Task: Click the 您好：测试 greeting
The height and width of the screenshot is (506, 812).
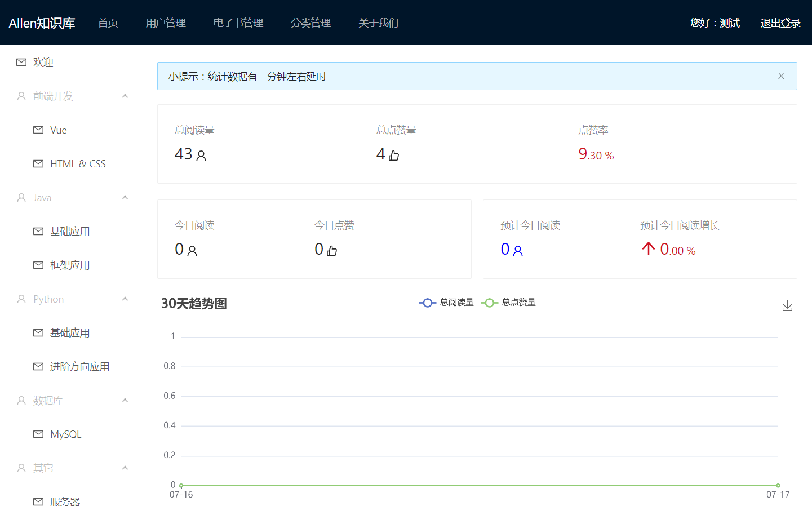Action: pyautogui.click(x=715, y=23)
